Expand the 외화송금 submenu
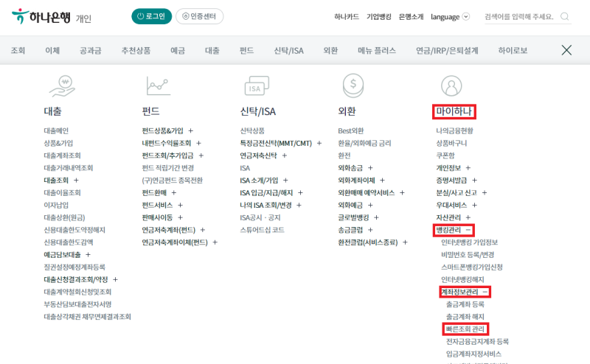590x364 pixels. (x=370, y=168)
